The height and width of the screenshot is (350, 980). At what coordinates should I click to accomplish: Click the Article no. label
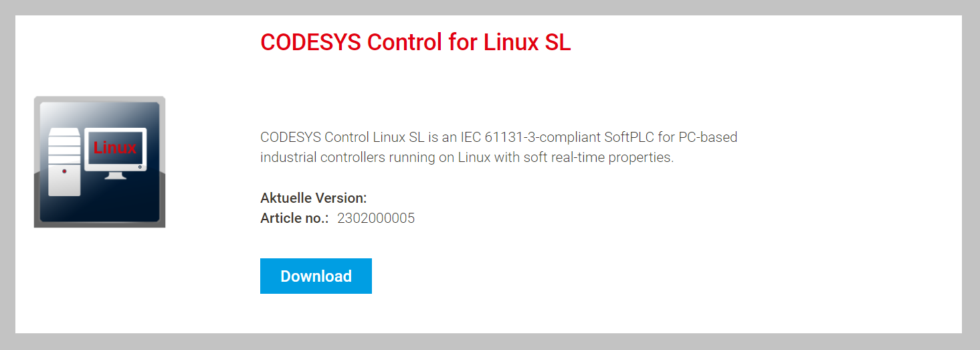[294, 218]
